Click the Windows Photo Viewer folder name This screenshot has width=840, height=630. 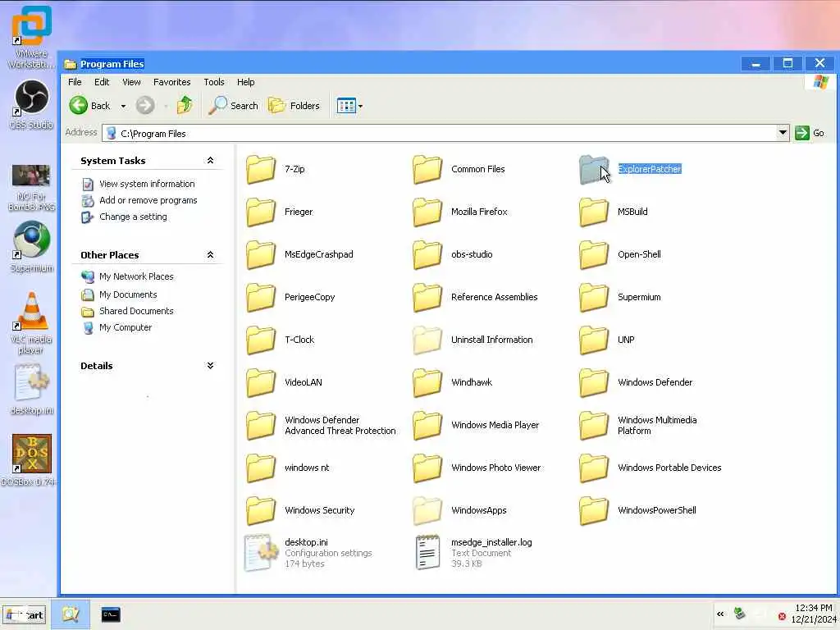[x=496, y=468]
